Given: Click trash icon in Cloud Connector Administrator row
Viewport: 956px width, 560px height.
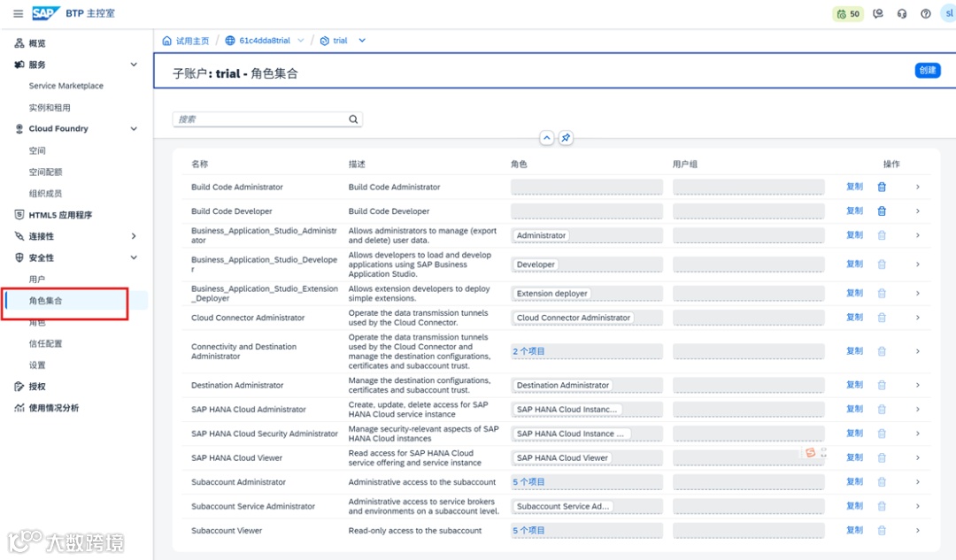Looking at the screenshot, I should pyautogui.click(x=882, y=318).
